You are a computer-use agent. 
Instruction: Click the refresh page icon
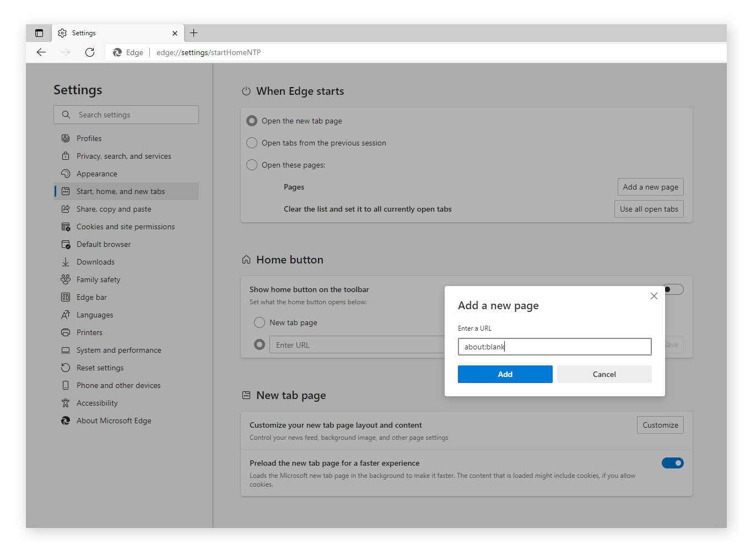(x=90, y=52)
